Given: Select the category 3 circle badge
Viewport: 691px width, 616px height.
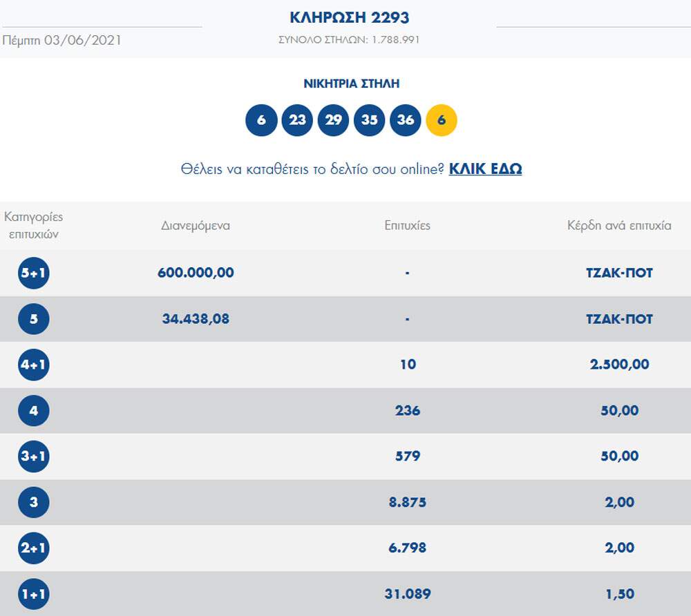Looking at the screenshot, I should pos(34,503).
